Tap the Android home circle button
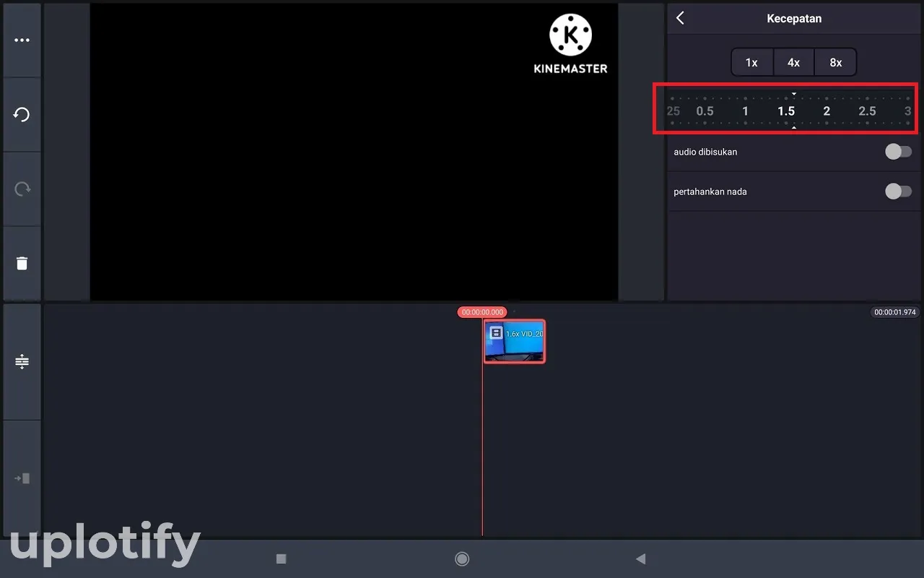 (462, 558)
